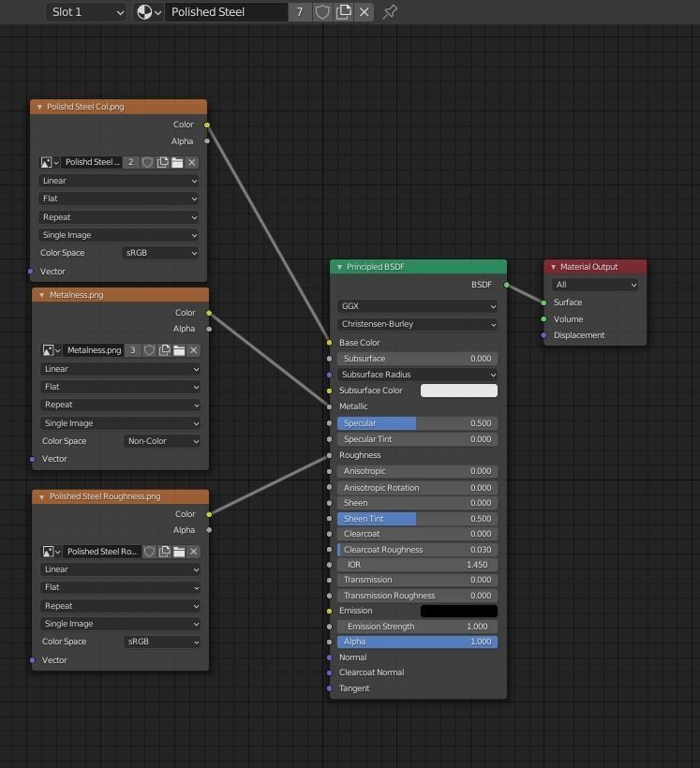Viewport: 700px width, 768px height.
Task: Duplicate the Polished Steel material
Action: click(x=343, y=12)
